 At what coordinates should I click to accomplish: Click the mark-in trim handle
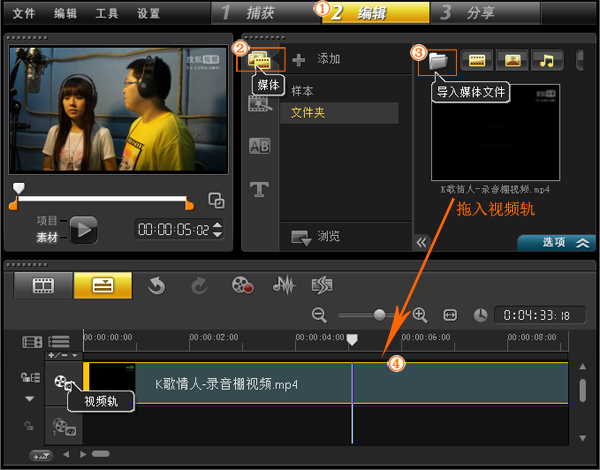[x=13, y=204]
